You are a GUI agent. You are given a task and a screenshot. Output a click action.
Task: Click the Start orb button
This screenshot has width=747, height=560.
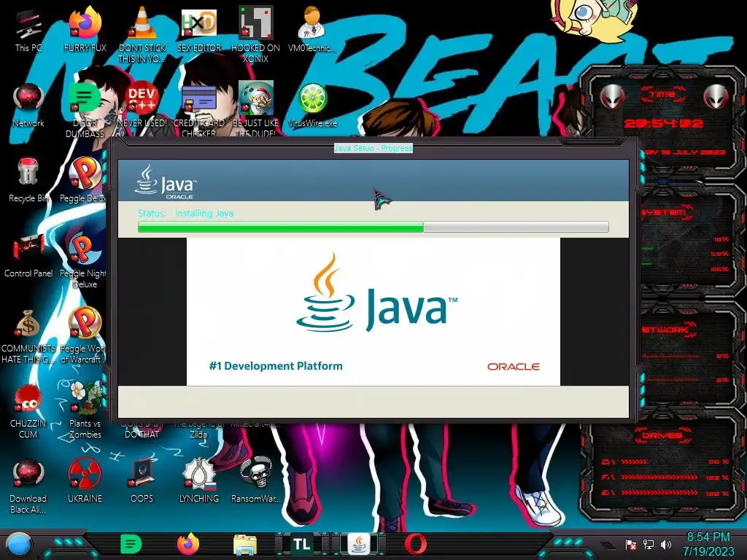point(19,545)
